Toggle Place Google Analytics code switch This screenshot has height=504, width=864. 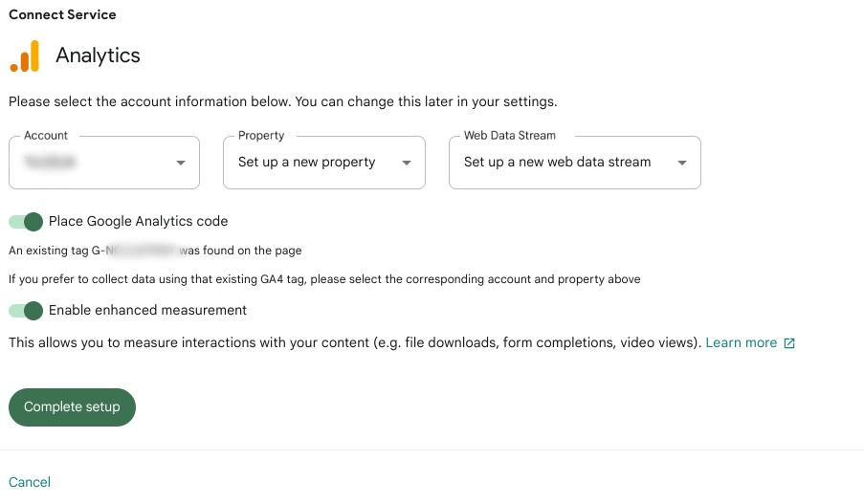click(26, 222)
